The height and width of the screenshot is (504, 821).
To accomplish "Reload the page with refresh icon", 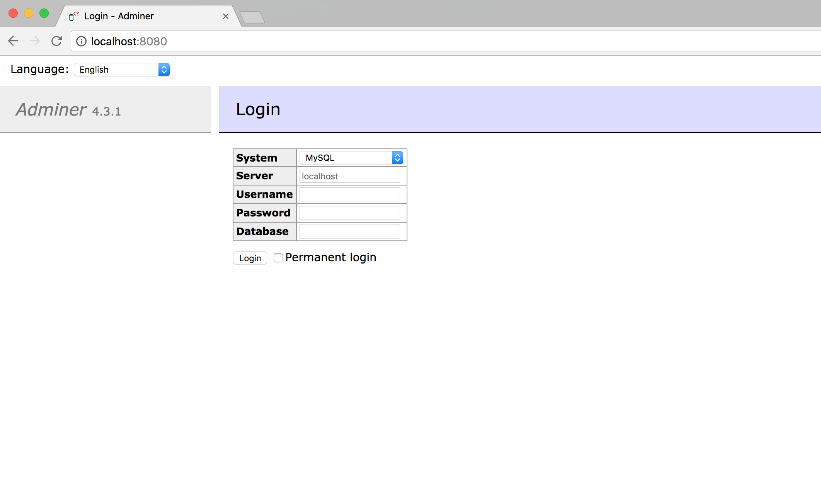I will coord(57,41).
